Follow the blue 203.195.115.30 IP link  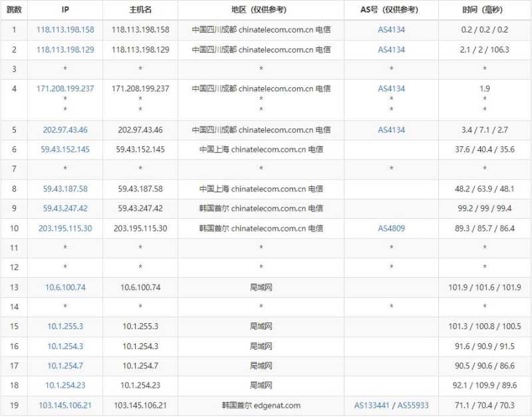[x=65, y=228]
